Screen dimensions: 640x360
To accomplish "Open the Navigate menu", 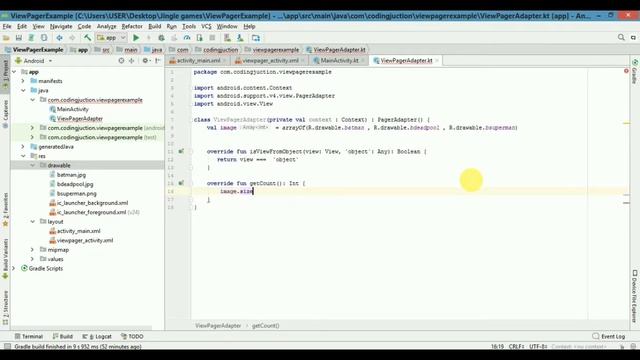I will coord(61,27).
